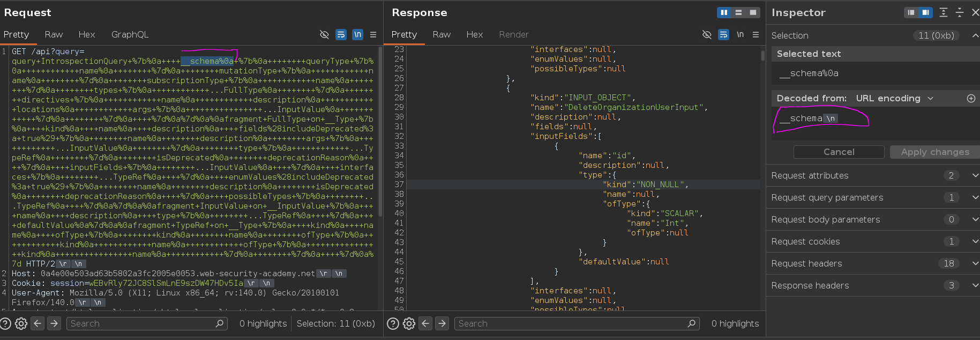Click the Response panel vertical scrollbar
Viewport: 980px width, 340px height.
[762, 55]
